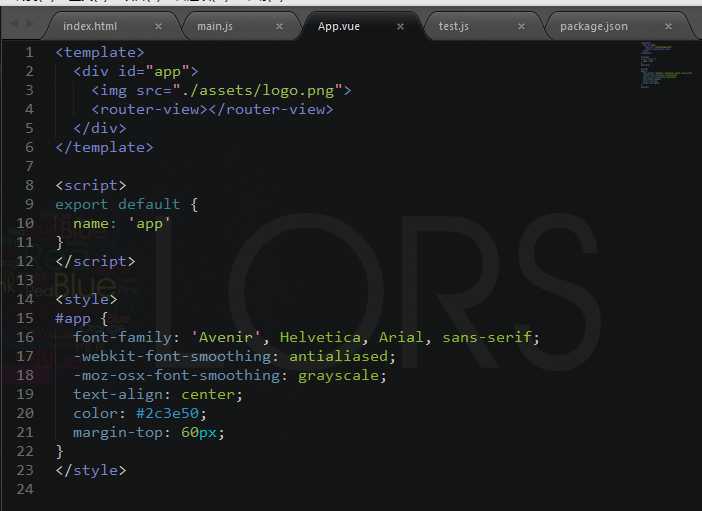Click the -webkit-font-smoothing property
Viewport: 702px width, 511px height.
pyautogui.click(x=172, y=356)
